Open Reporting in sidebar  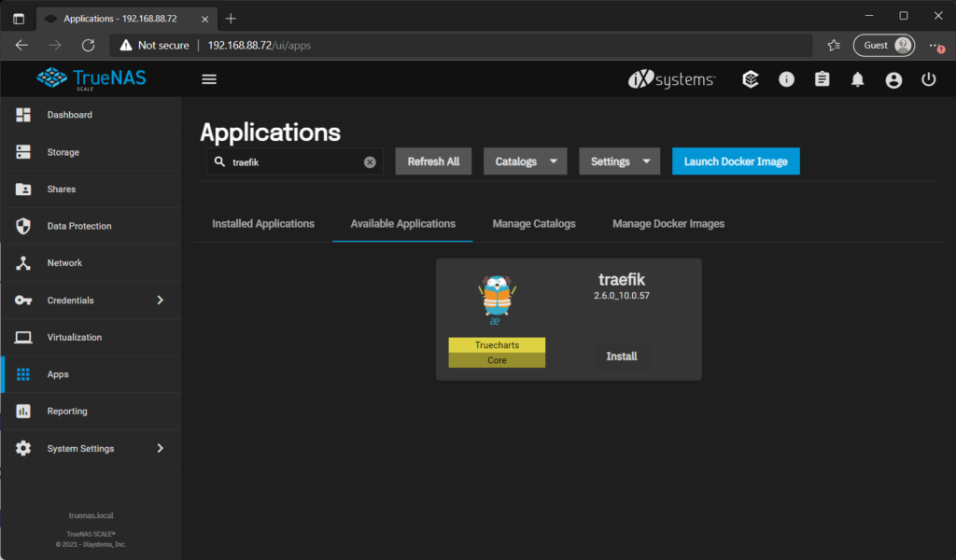[91, 412]
